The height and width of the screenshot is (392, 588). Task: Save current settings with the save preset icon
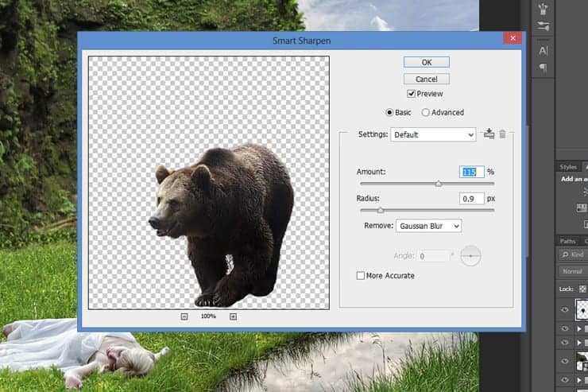[489, 134]
